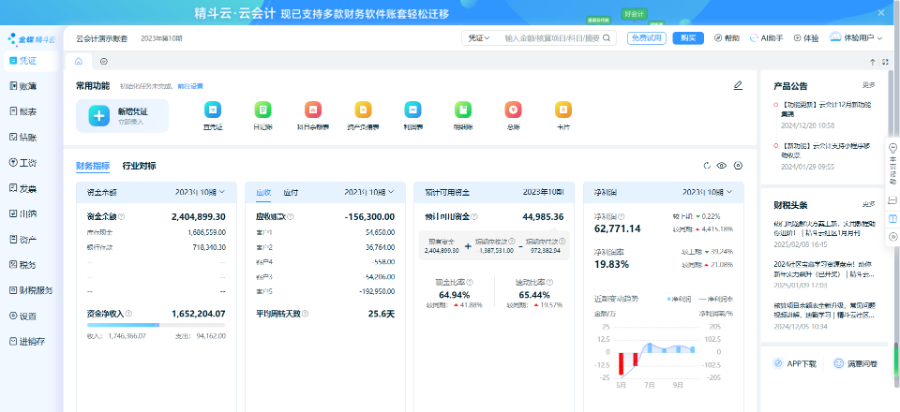
Task: Open the green 日记账 shortcut icon
Action: click(x=262, y=110)
